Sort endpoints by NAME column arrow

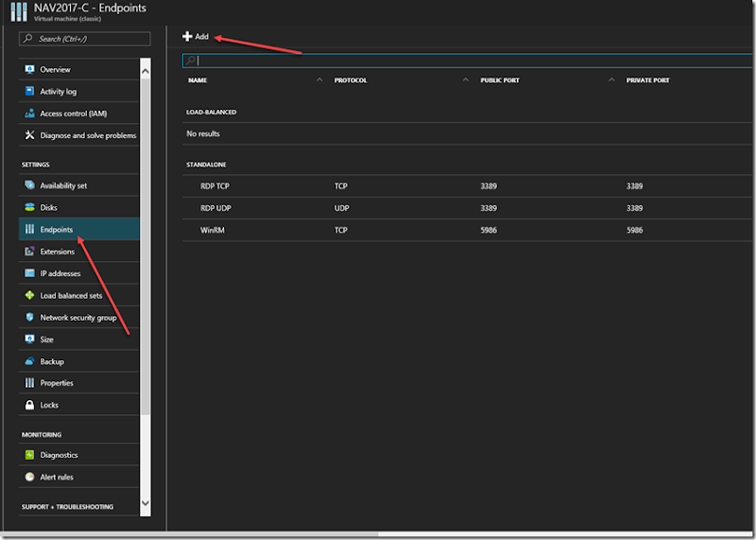(319, 79)
